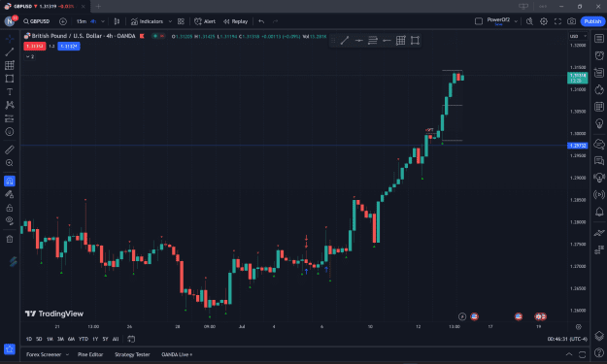
Task: Click the trash remove drawings icon
Action: pyautogui.click(x=10, y=239)
